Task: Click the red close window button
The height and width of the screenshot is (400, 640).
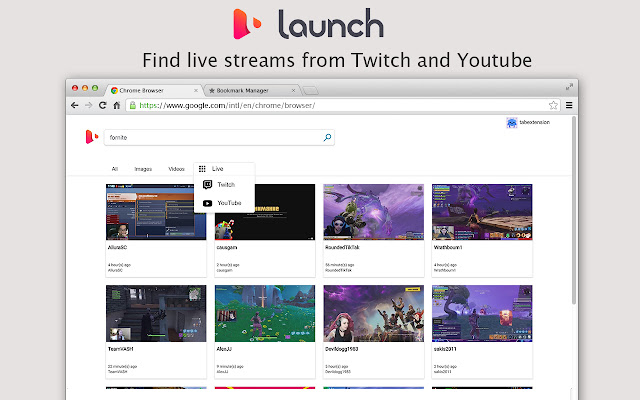Action: pyautogui.click(x=75, y=88)
